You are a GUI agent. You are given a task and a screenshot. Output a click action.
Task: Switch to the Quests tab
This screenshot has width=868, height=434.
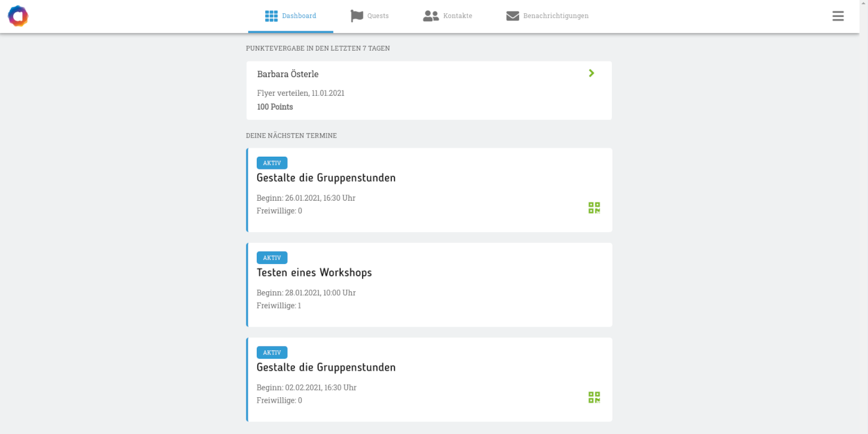tap(370, 16)
